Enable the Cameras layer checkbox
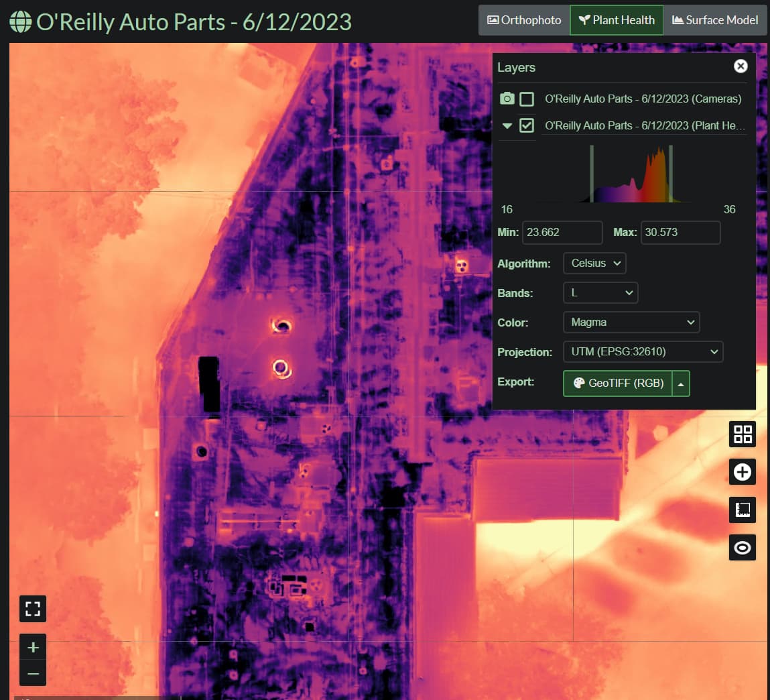770x700 pixels. (x=527, y=99)
